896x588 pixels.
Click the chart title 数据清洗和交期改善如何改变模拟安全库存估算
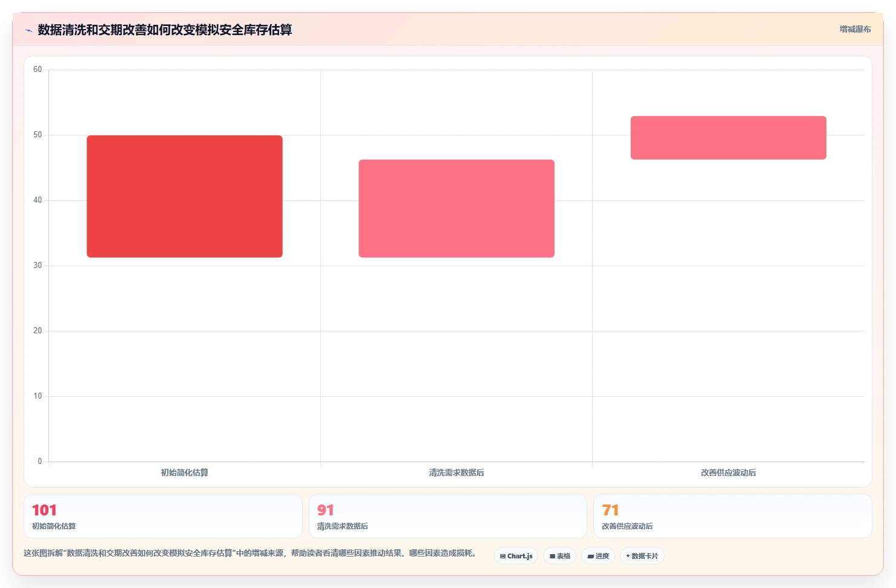tap(165, 30)
